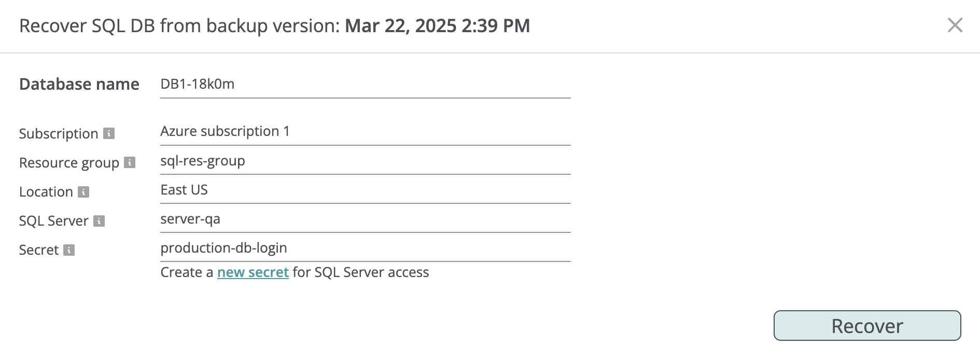Open the production-db-login secret field

tap(365, 248)
